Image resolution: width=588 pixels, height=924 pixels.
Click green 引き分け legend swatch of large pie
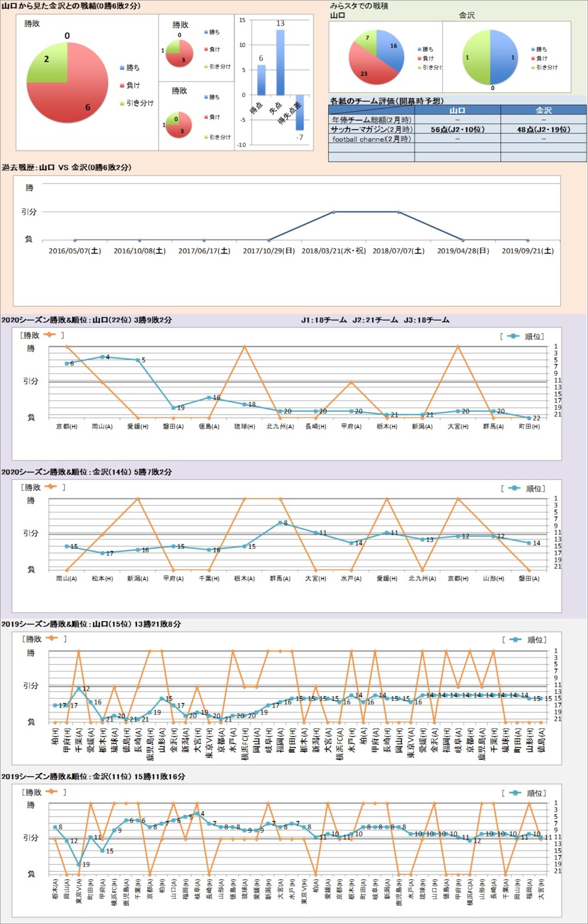122,103
